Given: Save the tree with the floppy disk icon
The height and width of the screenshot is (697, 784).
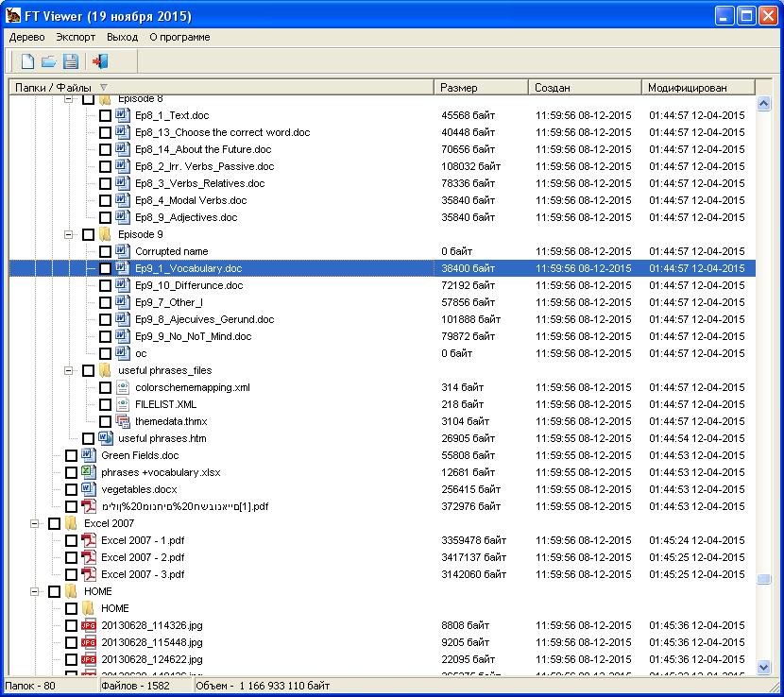Looking at the screenshot, I should pyautogui.click(x=71, y=61).
